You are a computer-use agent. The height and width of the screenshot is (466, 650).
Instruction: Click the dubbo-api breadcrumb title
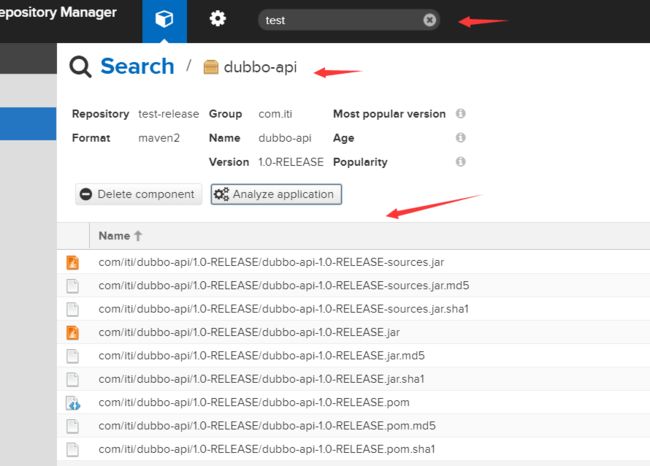(260, 67)
